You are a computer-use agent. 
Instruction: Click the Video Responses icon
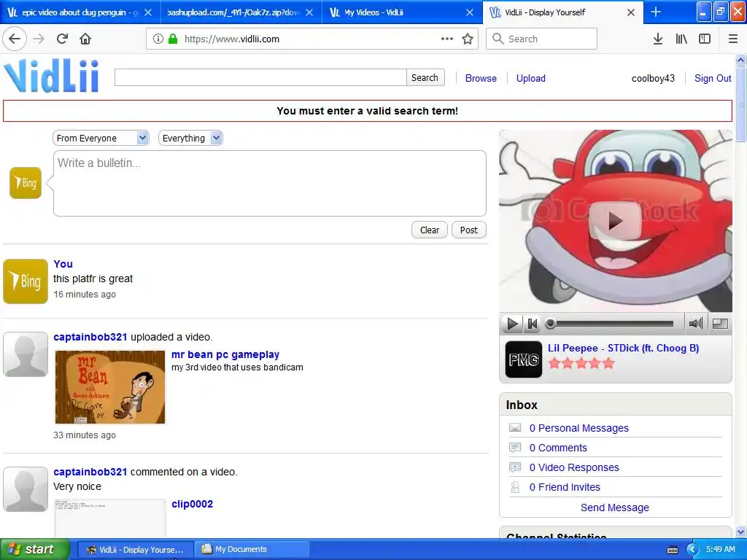pos(515,467)
